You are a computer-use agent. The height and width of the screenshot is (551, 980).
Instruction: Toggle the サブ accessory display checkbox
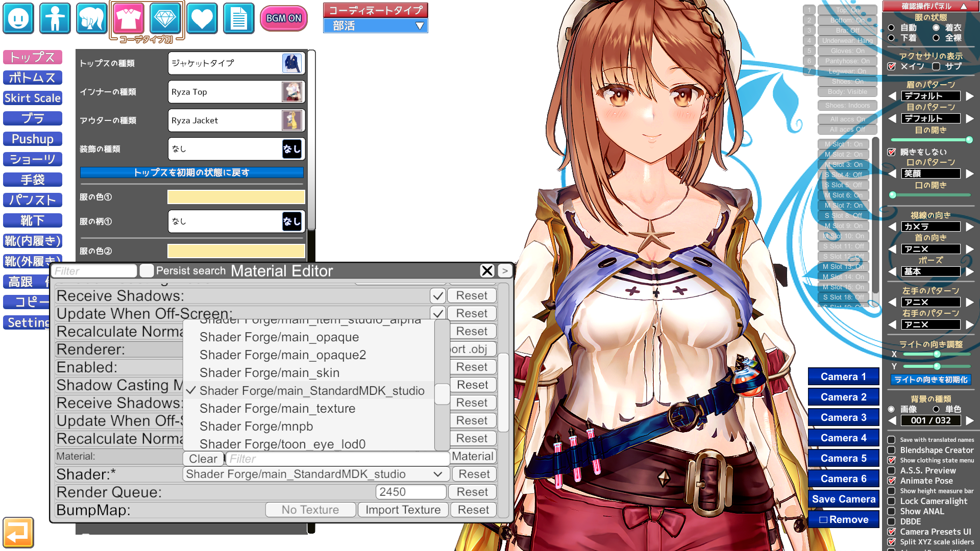point(936,66)
